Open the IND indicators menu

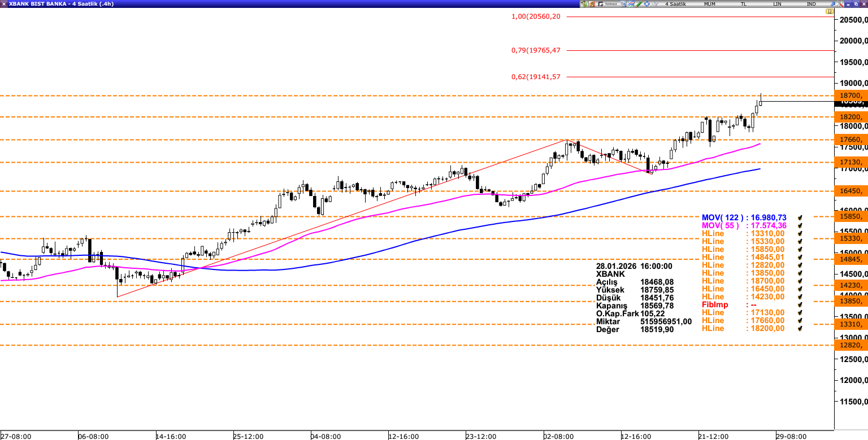[x=811, y=4]
